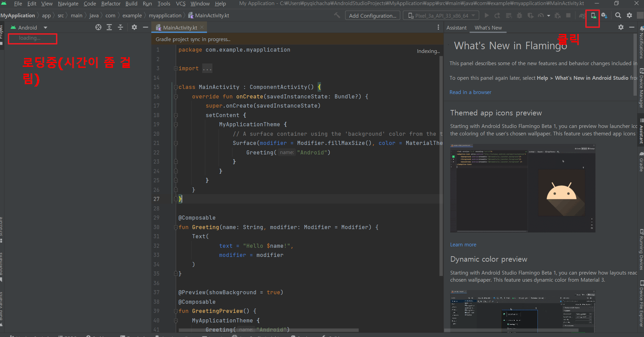
Task: Click the editor horizontal scrollbar
Action: (x=268, y=330)
